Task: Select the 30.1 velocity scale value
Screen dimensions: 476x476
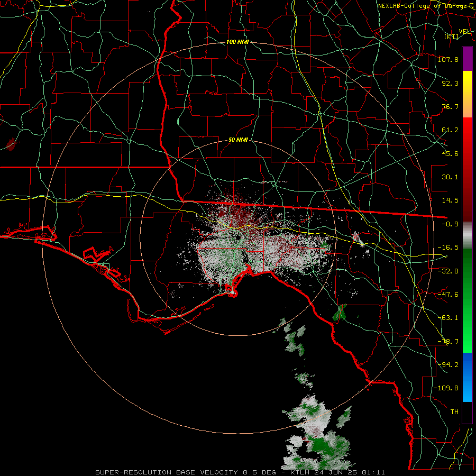Action: coord(450,177)
